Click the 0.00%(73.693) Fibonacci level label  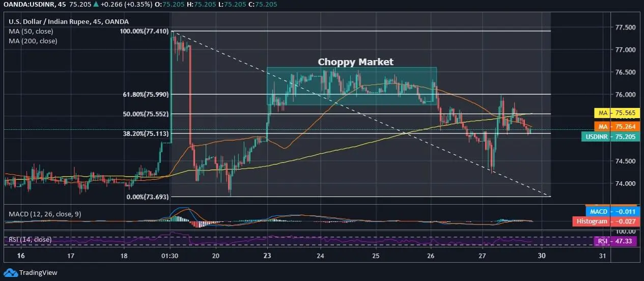click(148, 196)
